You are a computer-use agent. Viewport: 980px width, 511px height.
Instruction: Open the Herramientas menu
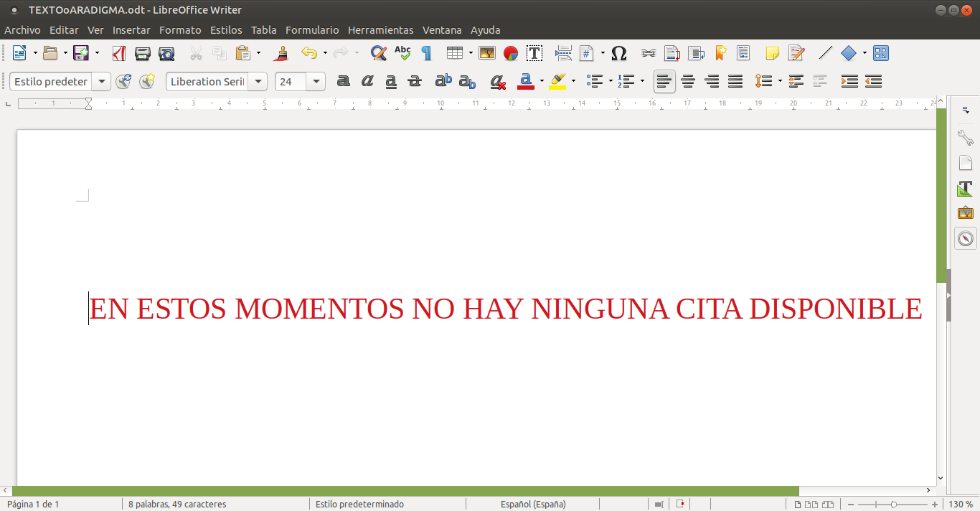pyautogui.click(x=380, y=30)
